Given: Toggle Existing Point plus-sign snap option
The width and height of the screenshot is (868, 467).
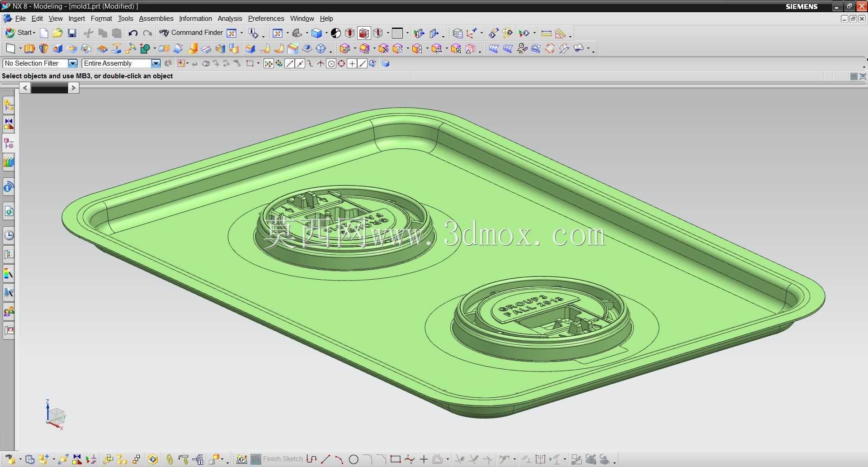Looking at the screenshot, I should click(352, 63).
